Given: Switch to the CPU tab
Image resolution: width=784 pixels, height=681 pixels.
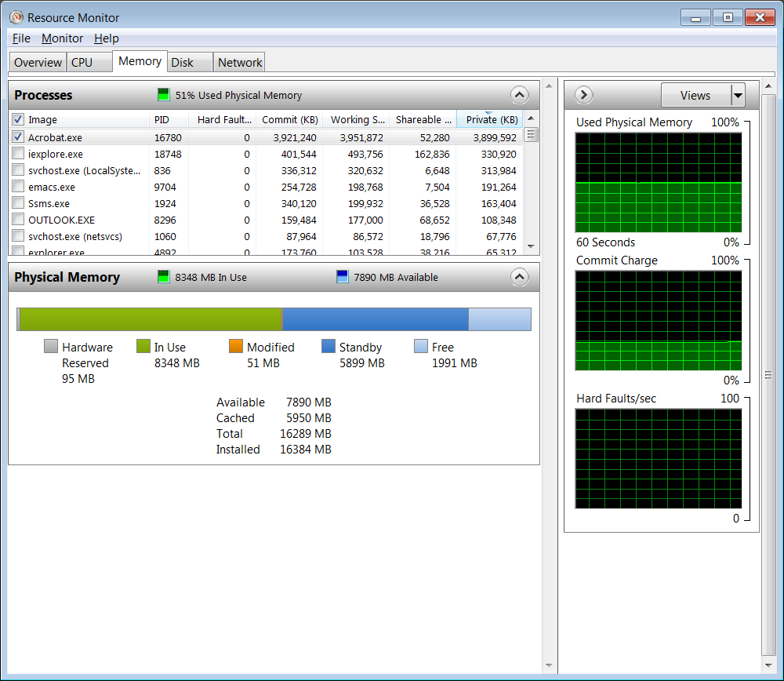Looking at the screenshot, I should click(89, 63).
